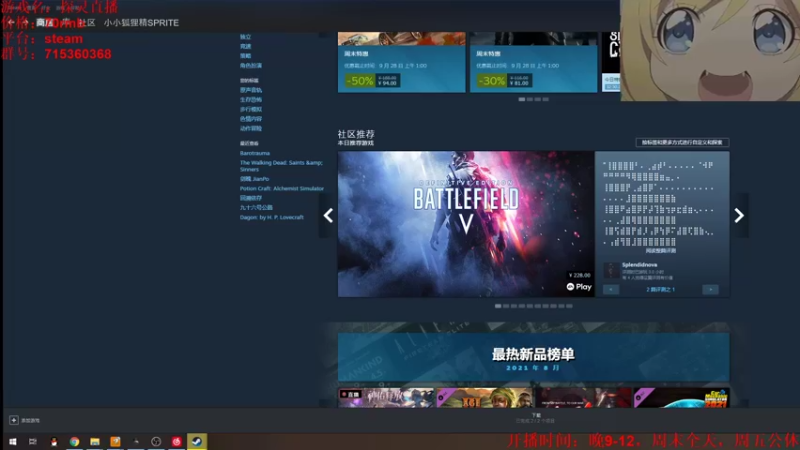The image size is (800, 450).
Task: Go to previous review in review panel
Action: click(611, 289)
